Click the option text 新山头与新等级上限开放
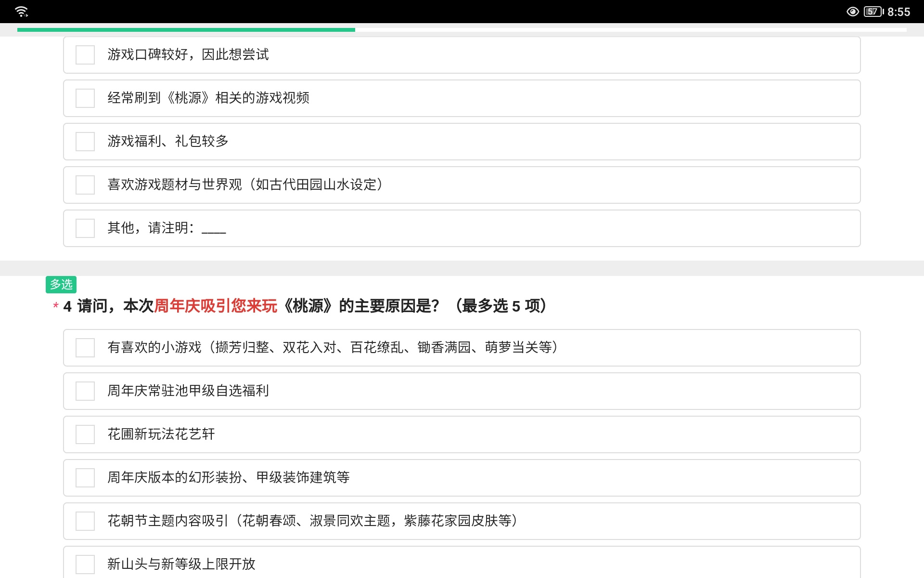The height and width of the screenshot is (578, 924). 181,564
